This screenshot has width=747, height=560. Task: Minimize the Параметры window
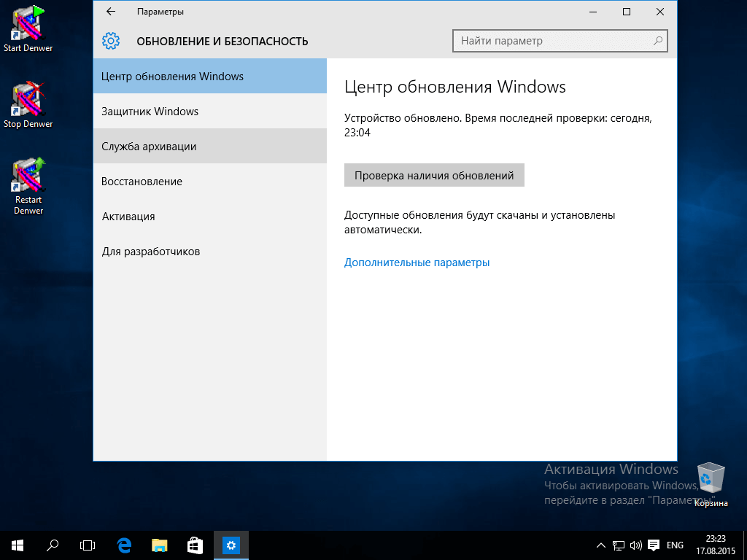coord(593,12)
